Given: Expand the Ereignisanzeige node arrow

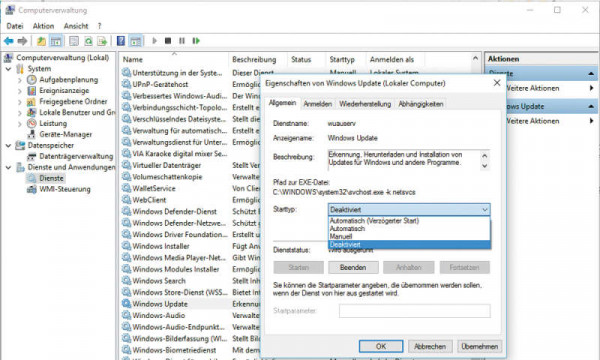Looking at the screenshot, I should click(20, 91).
